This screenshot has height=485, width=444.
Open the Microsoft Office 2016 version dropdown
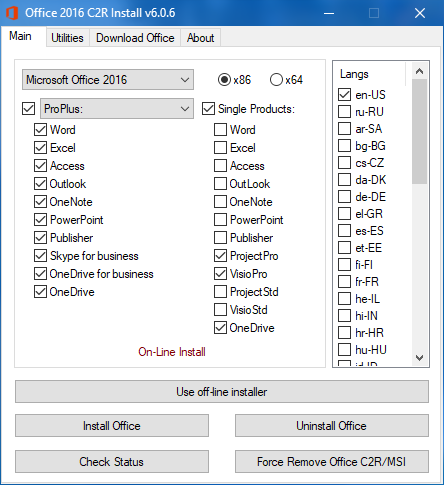[108, 80]
